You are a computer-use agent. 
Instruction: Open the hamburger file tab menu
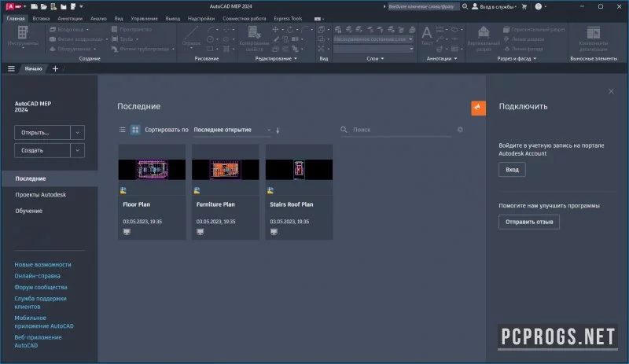pos(11,68)
